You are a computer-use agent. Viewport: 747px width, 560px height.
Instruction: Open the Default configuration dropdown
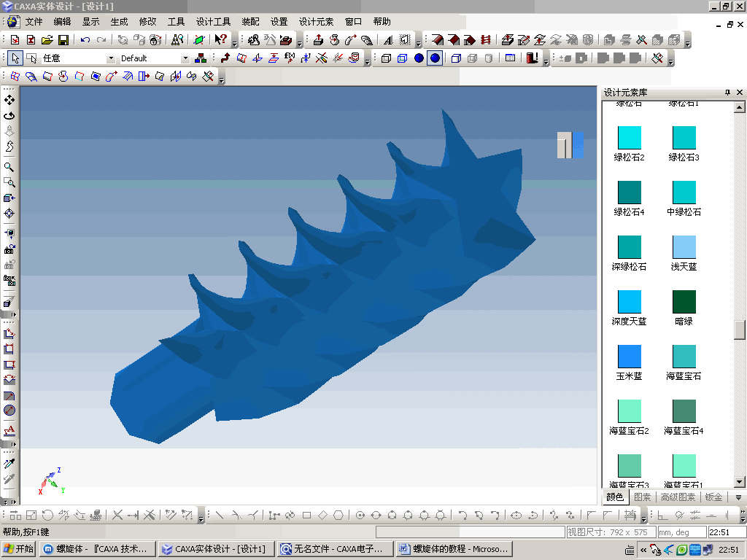(185, 58)
